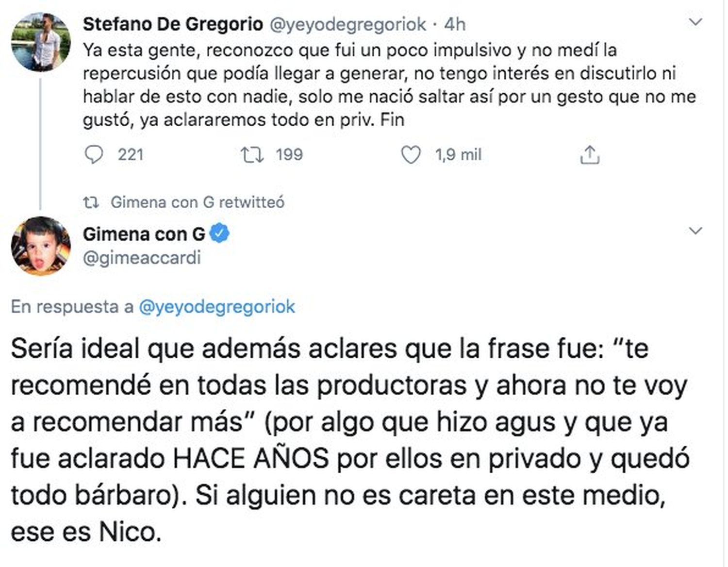Click the 1,9 mil likes count

click(x=458, y=155)
